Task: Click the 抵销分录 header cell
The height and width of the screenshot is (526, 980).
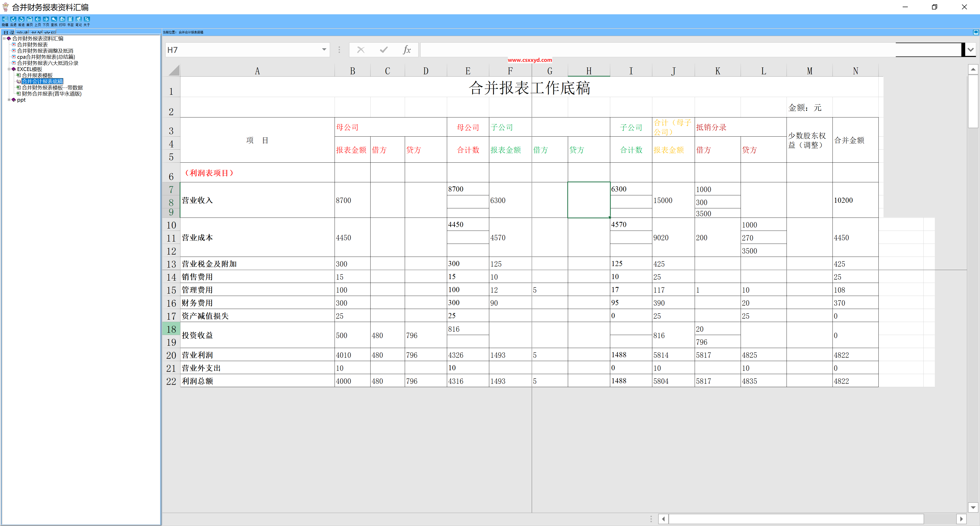Action: [740, 127]
